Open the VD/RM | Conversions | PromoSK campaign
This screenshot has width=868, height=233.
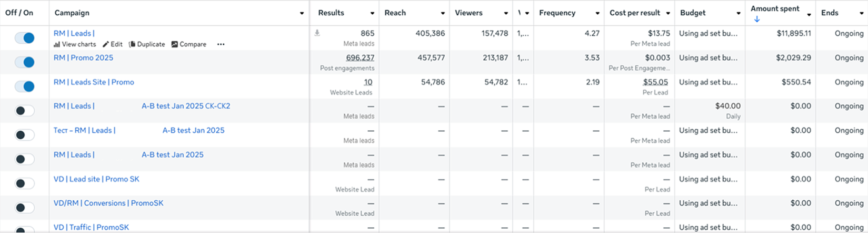(x=108, y=203)
